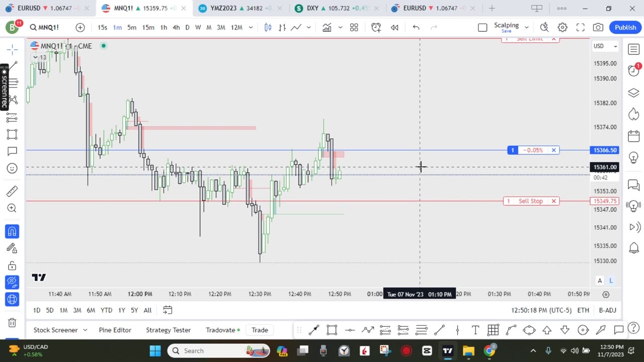The width and height of the screenshot is (644, 362).
Task: Toggle stay in drawing mode
Action: pyautogui.click(x=13, y=248)
